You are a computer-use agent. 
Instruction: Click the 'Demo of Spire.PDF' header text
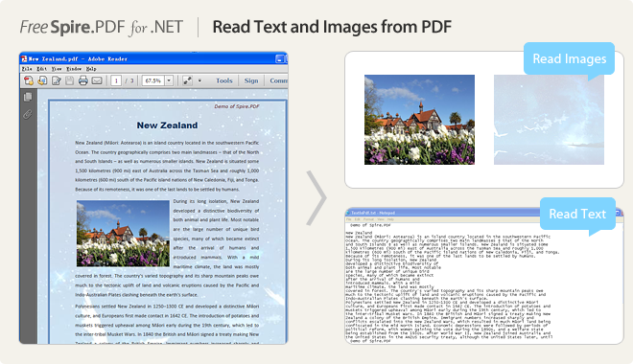click(x=237, y=106)
